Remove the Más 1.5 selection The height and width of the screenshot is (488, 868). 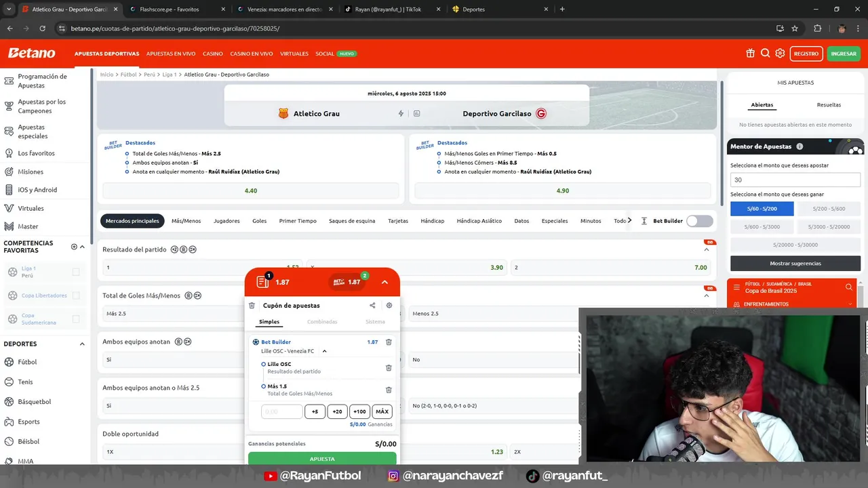pos(389,390)
